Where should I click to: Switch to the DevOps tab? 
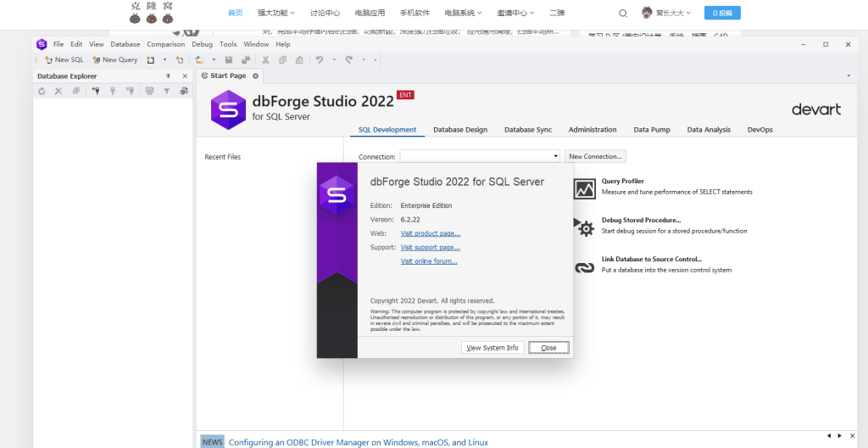760,130
